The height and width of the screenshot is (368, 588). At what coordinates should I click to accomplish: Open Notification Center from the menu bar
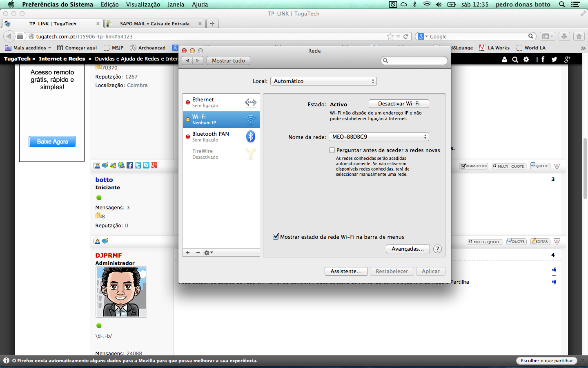click(575, 4)
